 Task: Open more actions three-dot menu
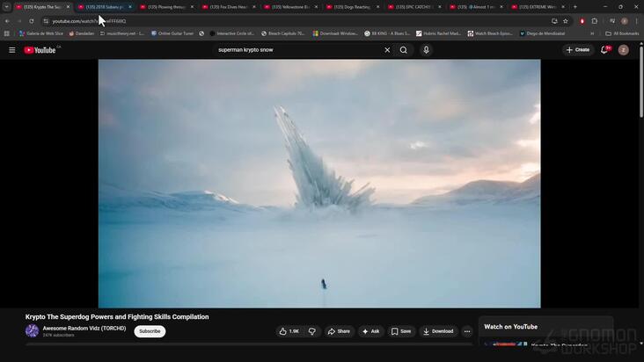tap(467, 331)
